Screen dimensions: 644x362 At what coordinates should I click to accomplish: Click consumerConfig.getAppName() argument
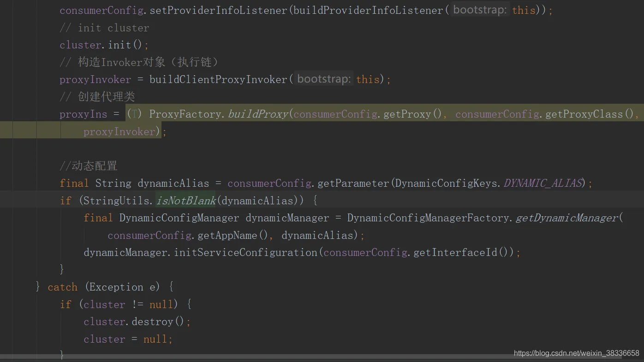click(x=187, y=235)
